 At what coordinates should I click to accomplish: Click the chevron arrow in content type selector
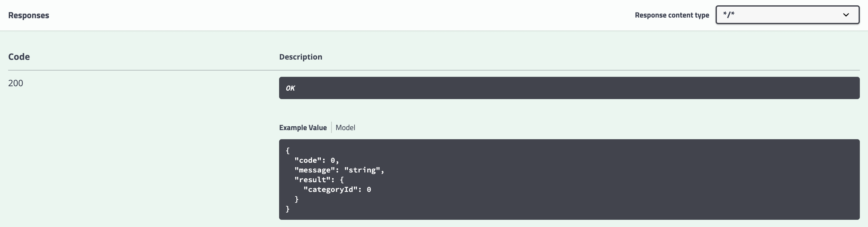tap(846, 15)
